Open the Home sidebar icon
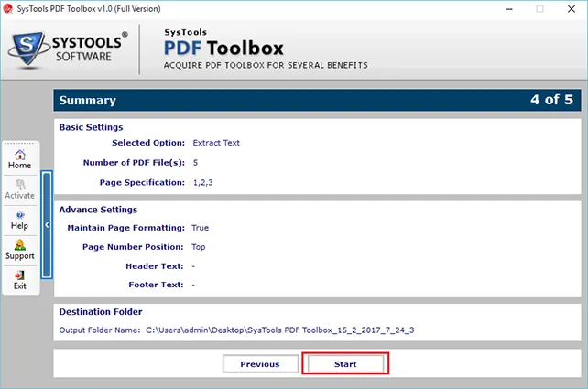The width and height of the screenshot is (588, 389). (20, 159)
